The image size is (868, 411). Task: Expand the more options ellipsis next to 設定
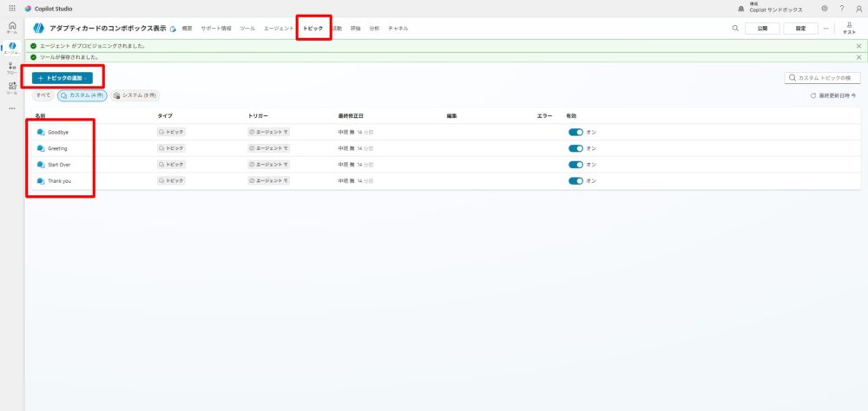coord(825,28)
